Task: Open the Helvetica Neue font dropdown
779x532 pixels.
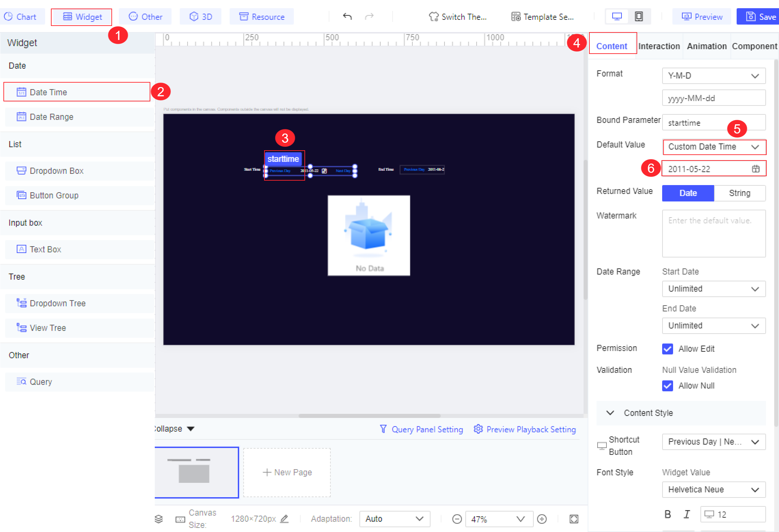Action: coord(714,489)
